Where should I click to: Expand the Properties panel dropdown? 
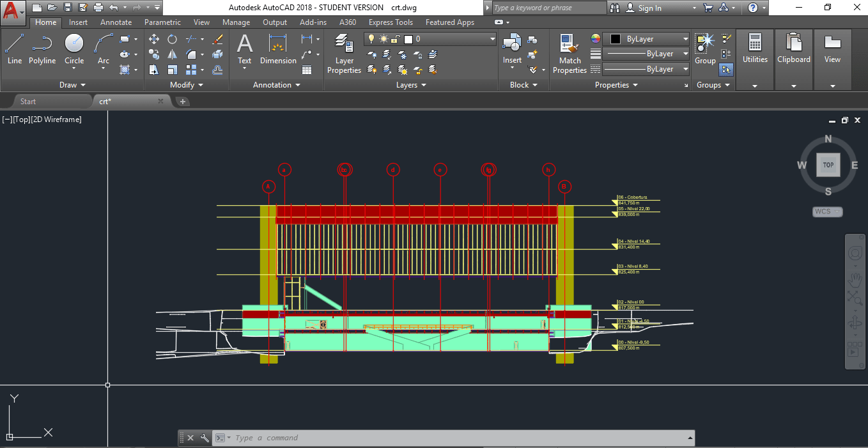[x=617, y=85]
